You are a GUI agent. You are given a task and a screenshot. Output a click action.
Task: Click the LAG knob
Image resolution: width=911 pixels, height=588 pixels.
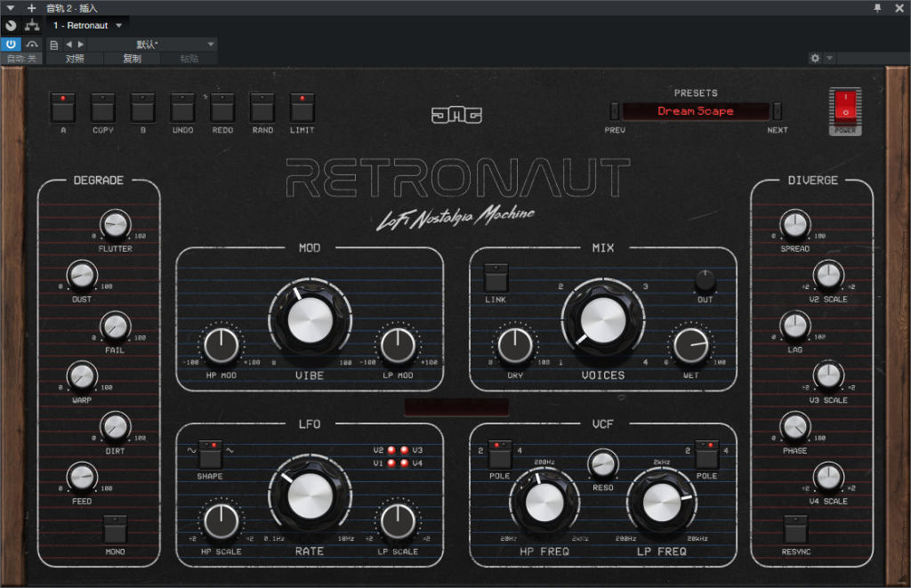[794, 326]
